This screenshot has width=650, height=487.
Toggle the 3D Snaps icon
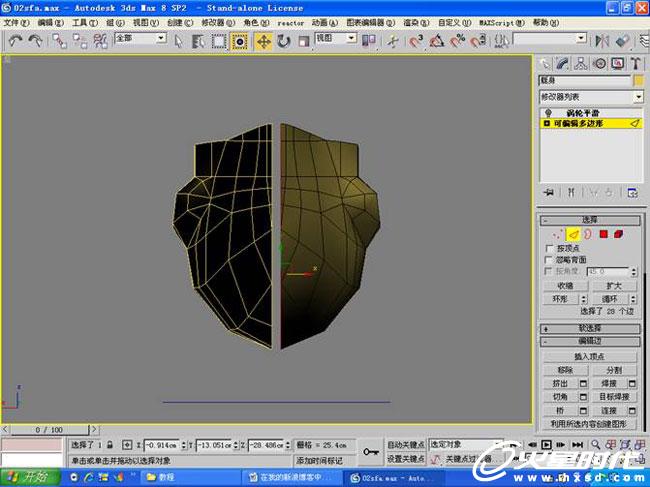[416, 41]
